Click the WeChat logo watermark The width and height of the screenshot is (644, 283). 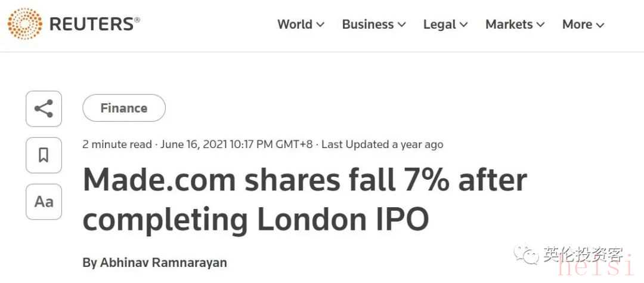528,256
